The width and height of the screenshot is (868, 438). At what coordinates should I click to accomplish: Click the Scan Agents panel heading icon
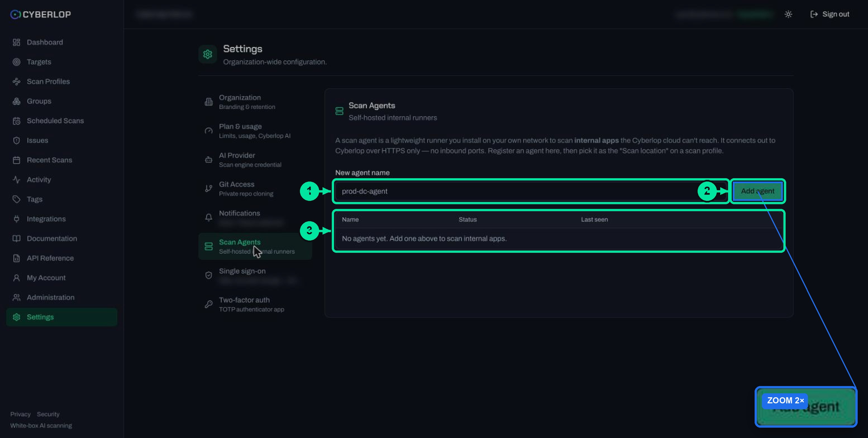click(339, 111)
